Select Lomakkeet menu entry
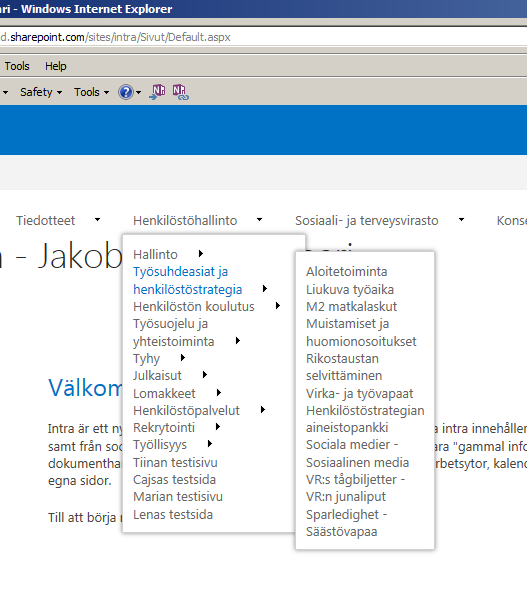527x592 pixels. pyautogui.click(x=164, y=393)
